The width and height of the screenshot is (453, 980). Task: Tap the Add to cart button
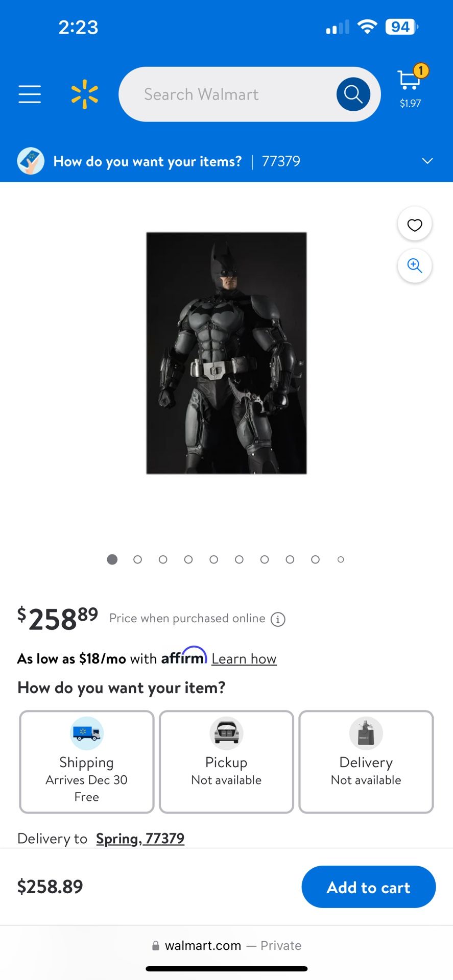pyautogui.click(x=368, y=887)
